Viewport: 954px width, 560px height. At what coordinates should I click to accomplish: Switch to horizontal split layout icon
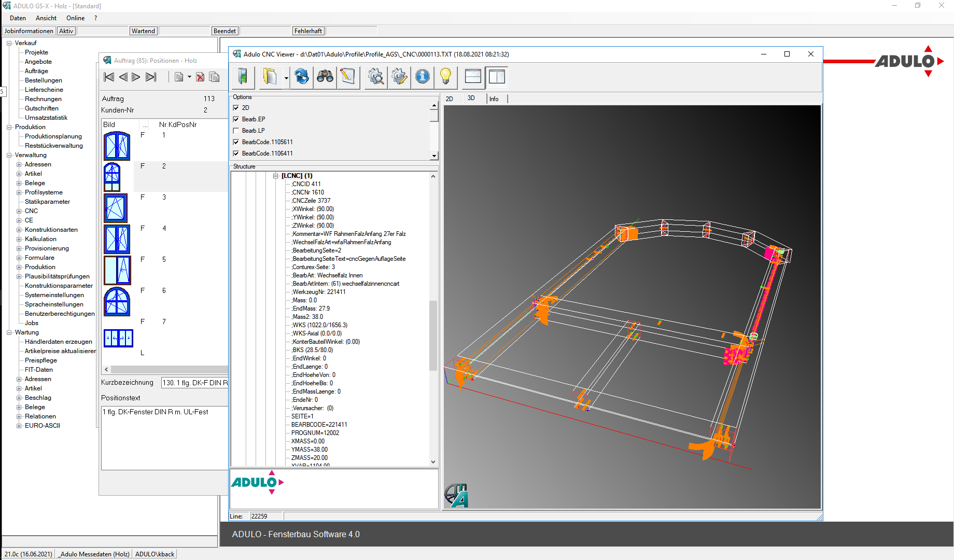pyautogui.click(x=473, y=77)
